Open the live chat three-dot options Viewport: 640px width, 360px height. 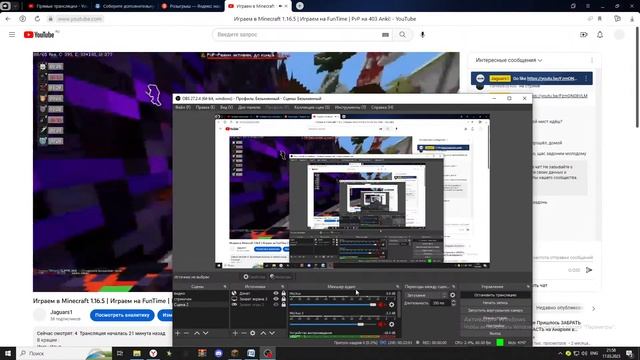point(592,60)
